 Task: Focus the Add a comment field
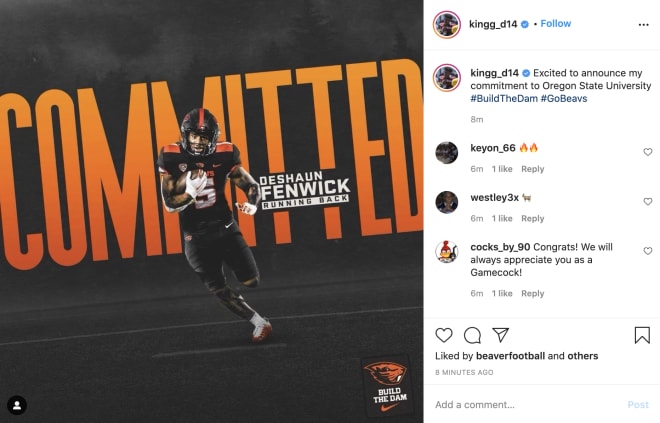pyautogui.click(x=526, y=405)
